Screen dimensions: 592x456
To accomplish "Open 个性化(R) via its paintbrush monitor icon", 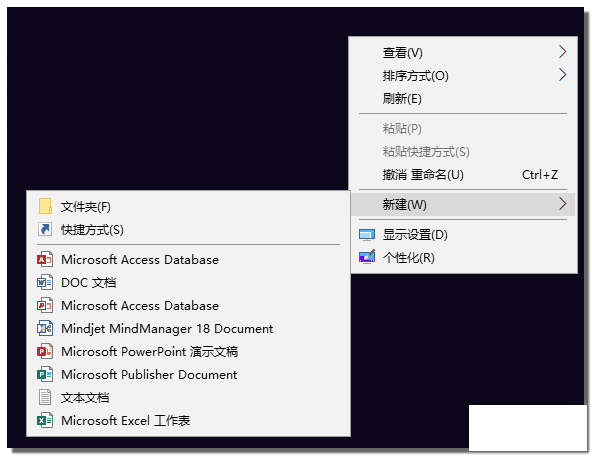I will (367, 257).
